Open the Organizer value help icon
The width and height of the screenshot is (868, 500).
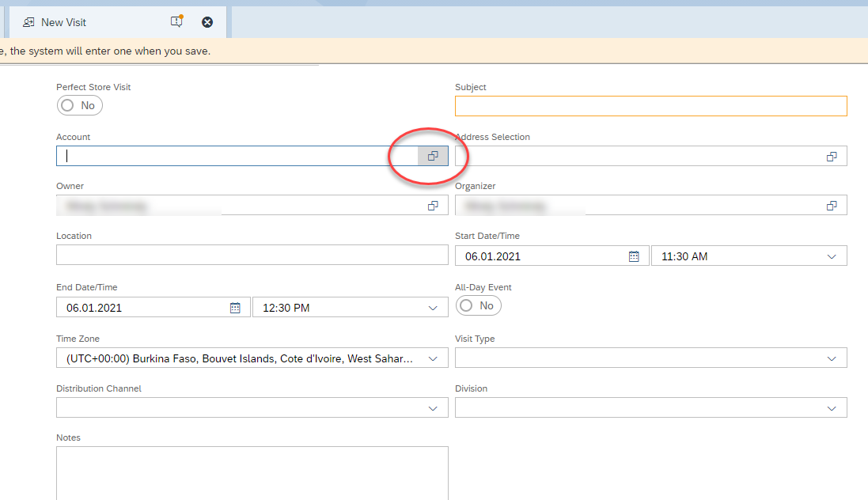click(x=832, y=206)
